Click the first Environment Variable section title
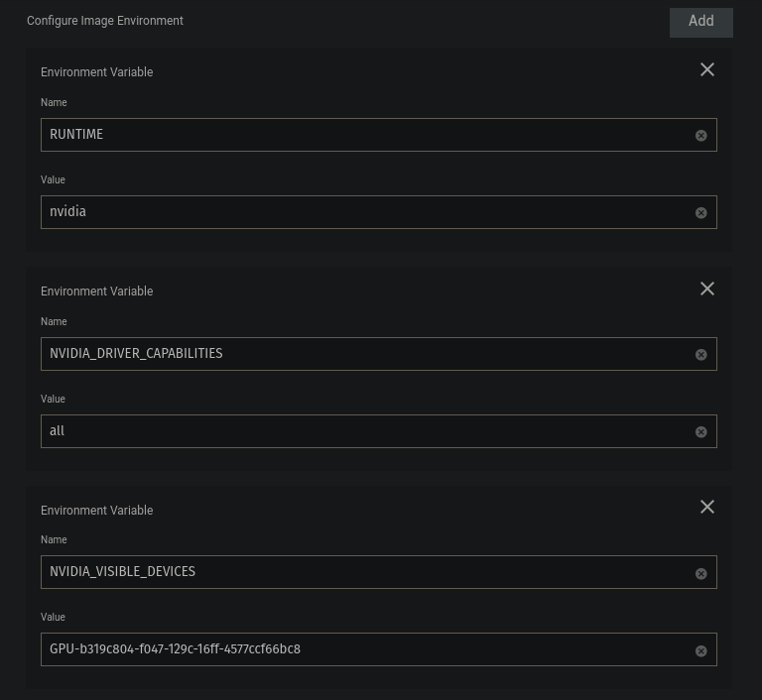Image resolution: width=762 pixels, height=700 pixels. point(96,72)
